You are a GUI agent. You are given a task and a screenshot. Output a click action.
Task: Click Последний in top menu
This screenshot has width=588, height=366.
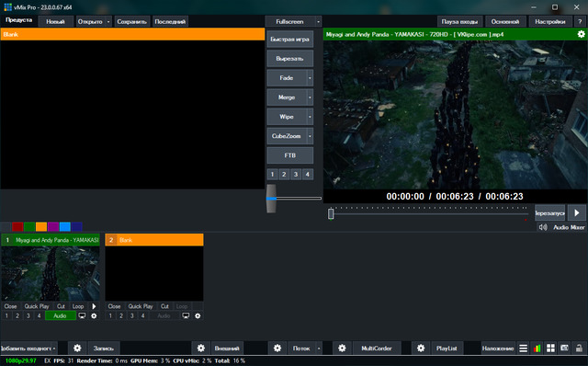point(170,21)
